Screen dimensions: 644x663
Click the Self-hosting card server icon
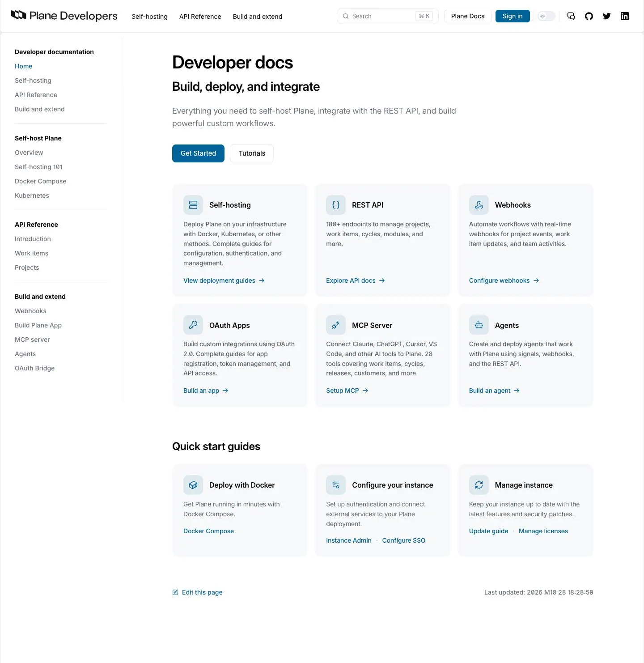tap(193, 205)
